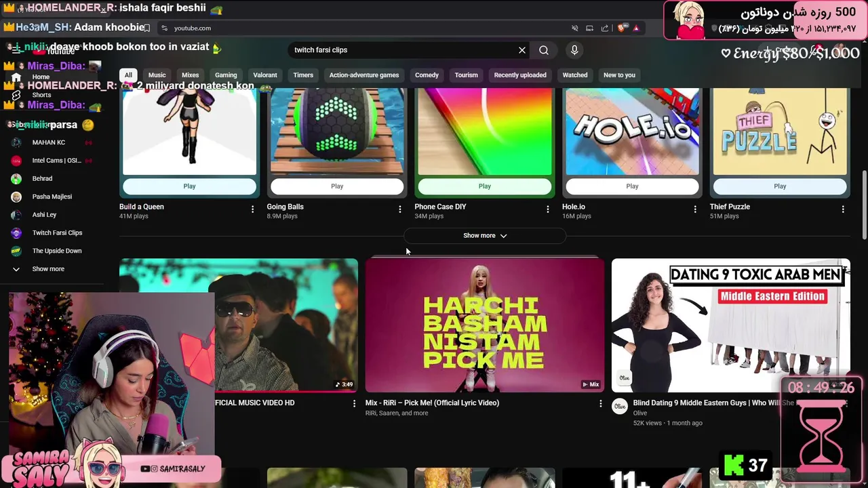The width and height of the screenshot is (868, 488).
Task: Click the Going Balls game thumbnail
Action: [x=337, y=131]
